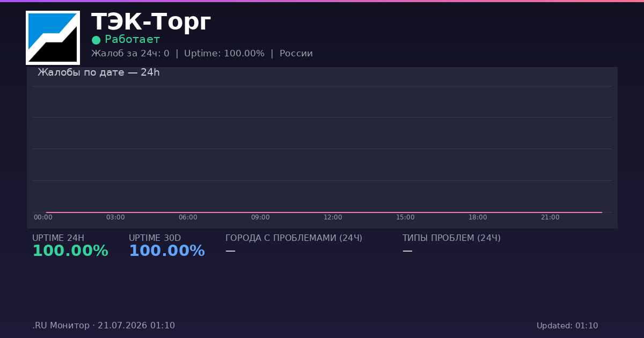
Task: Click the 03:00 time axis marker
Action: (115, 217)
